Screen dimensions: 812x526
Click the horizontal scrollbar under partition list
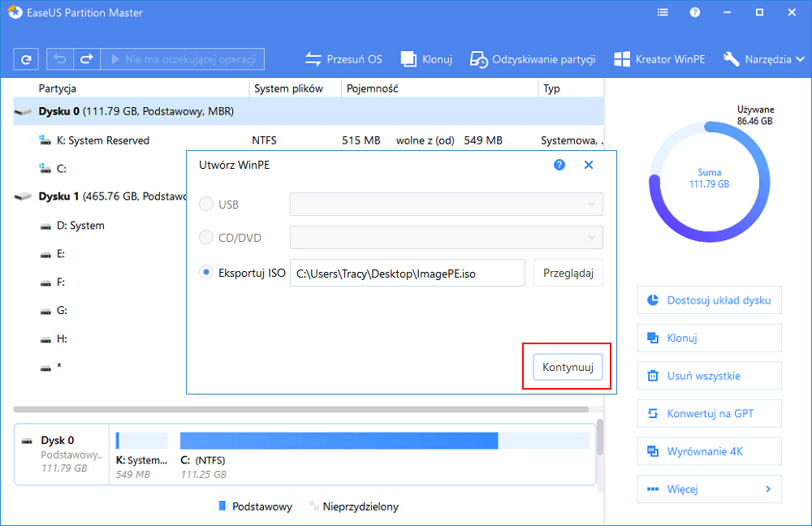[x=301, y=409]
